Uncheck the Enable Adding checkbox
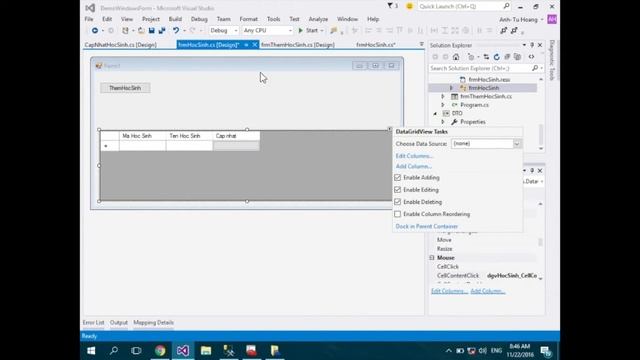This screenshot has height=360, width=640. [x=398, y=178]
